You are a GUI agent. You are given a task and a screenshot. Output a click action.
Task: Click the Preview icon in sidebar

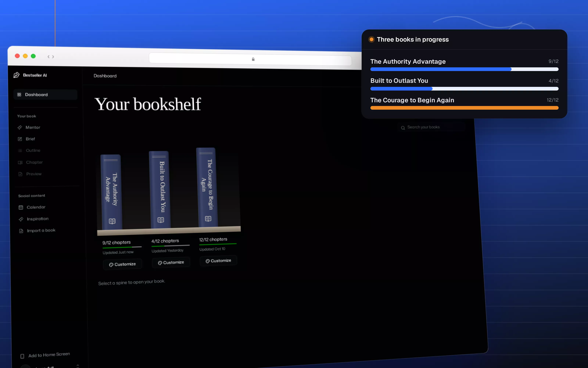20,174
